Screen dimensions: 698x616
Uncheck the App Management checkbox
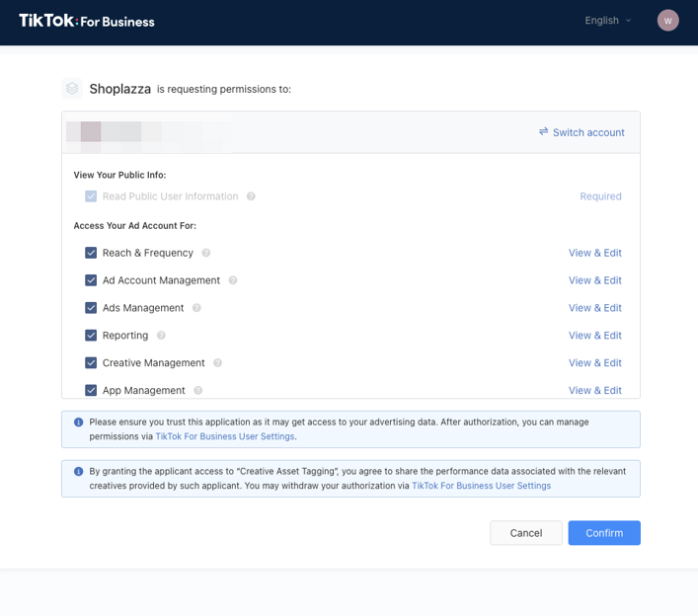click(x=91, y=390)
